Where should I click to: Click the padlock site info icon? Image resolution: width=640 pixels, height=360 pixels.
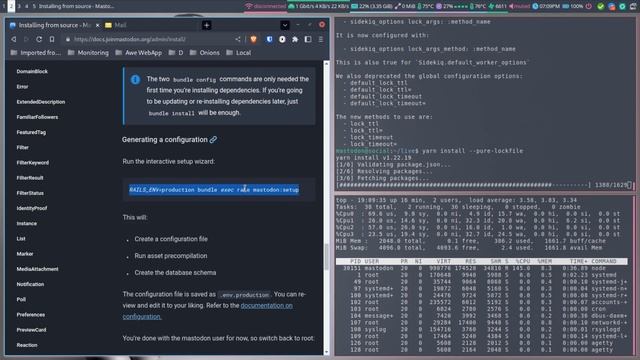pyautogui.click(x=68, y=39)
